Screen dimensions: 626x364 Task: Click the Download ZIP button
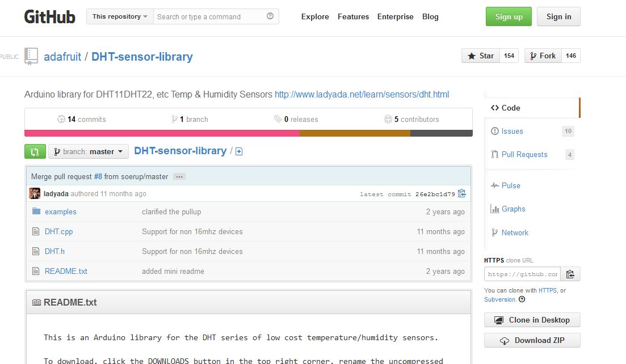click(531, 340)
